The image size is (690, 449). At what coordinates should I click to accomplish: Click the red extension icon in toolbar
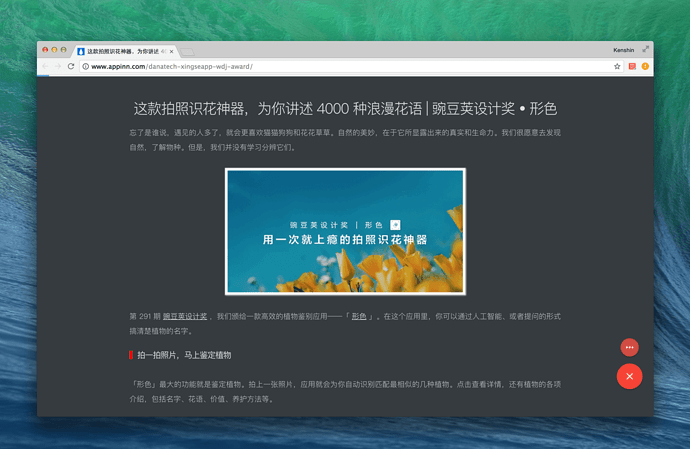(632, 66)
